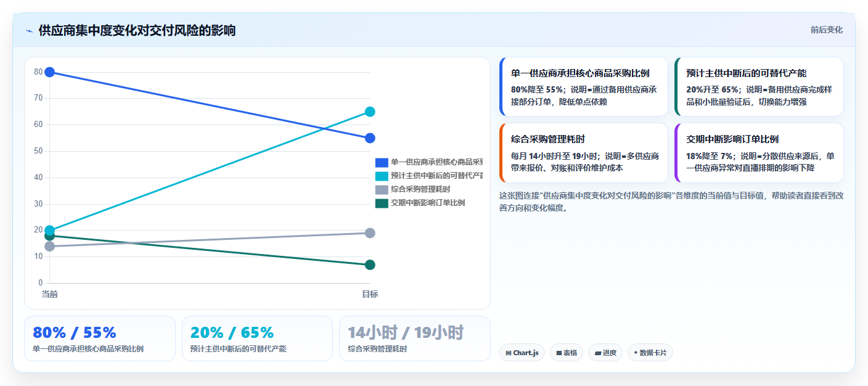Open the 预计主供中断后的可替代产能 info card
The height and width of the screenshot is (386, 868).
[759, 86]
